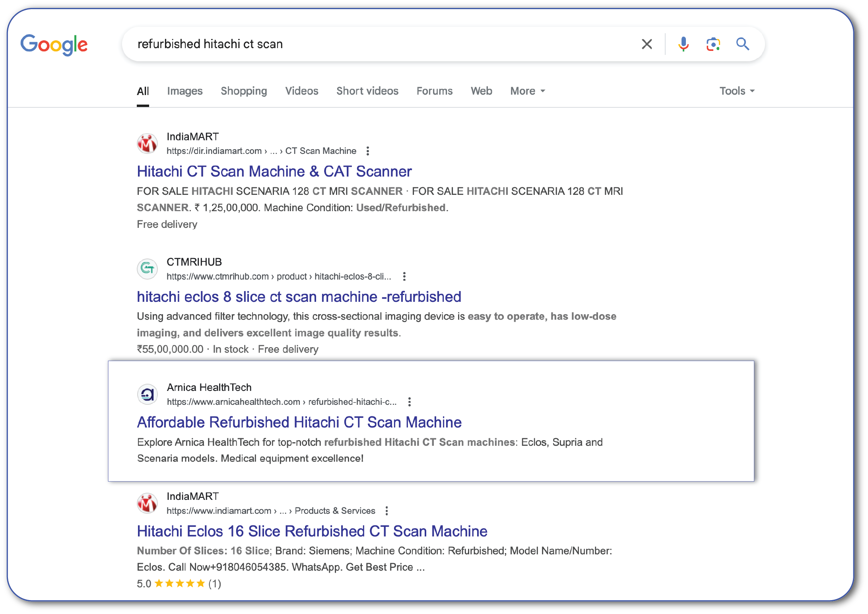Open options menu for arnicahealthtech.com result
Viewport: 868px width, 614px height.
(x=410, y=402)
